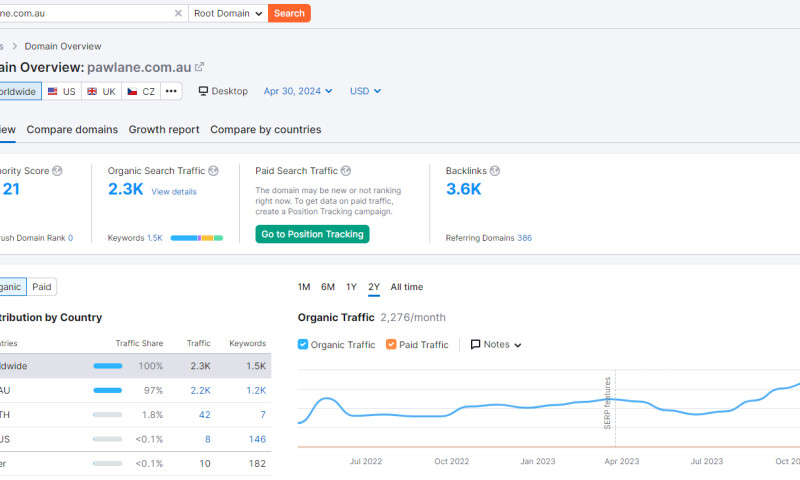Open pawlane.com.au external link icon
This screenshot has width=800, height=480.
200,67
